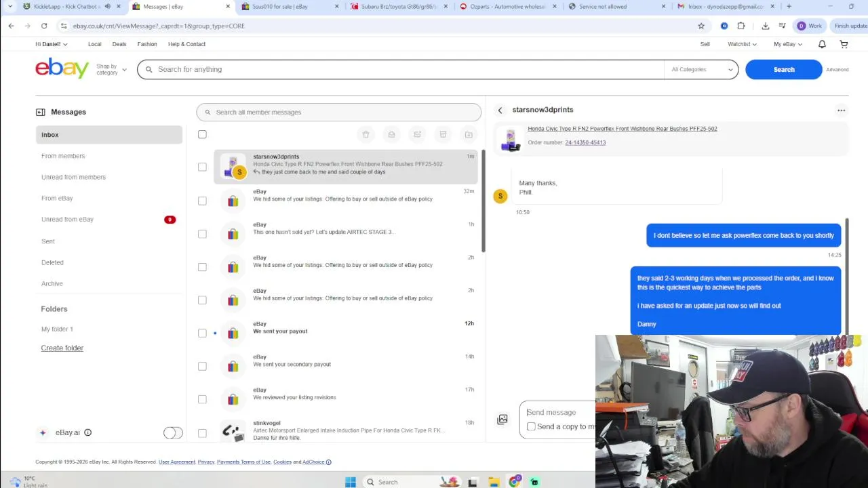Click the Create folder link
The height and width of the screenshot is (488, 868).
pos(62,348)
